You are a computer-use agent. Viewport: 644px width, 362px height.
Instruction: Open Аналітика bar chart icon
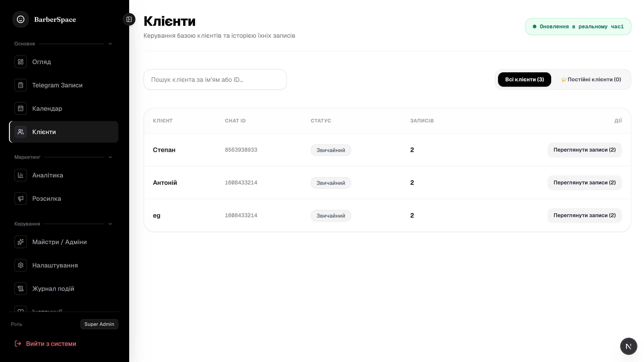pyautogui.click(x=20, y=175)
